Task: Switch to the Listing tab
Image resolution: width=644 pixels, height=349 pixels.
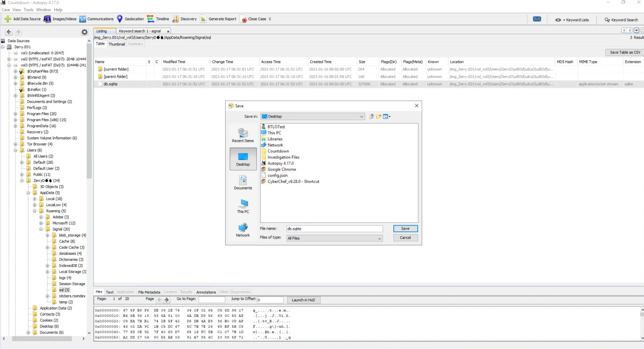Action: (x=104, y=31)
